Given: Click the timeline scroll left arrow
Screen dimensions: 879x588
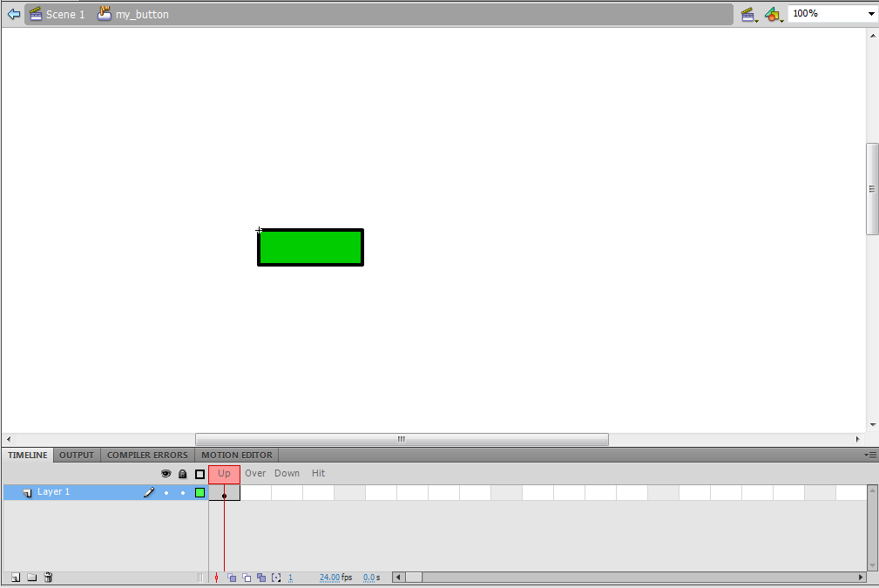Looking at the screenshot, I should pyautogui.click(x=399, y=578).
